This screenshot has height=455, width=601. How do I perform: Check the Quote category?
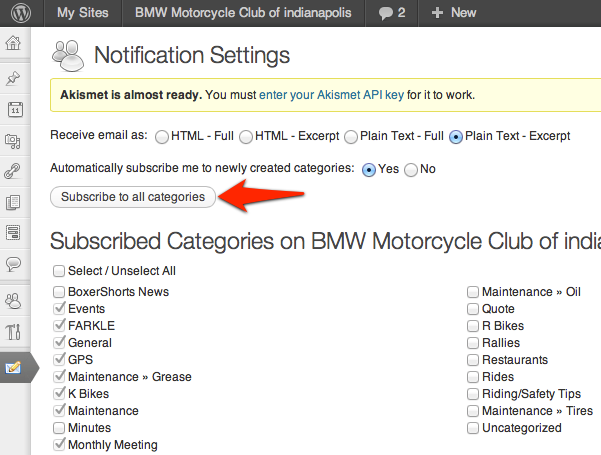[473, 309]
